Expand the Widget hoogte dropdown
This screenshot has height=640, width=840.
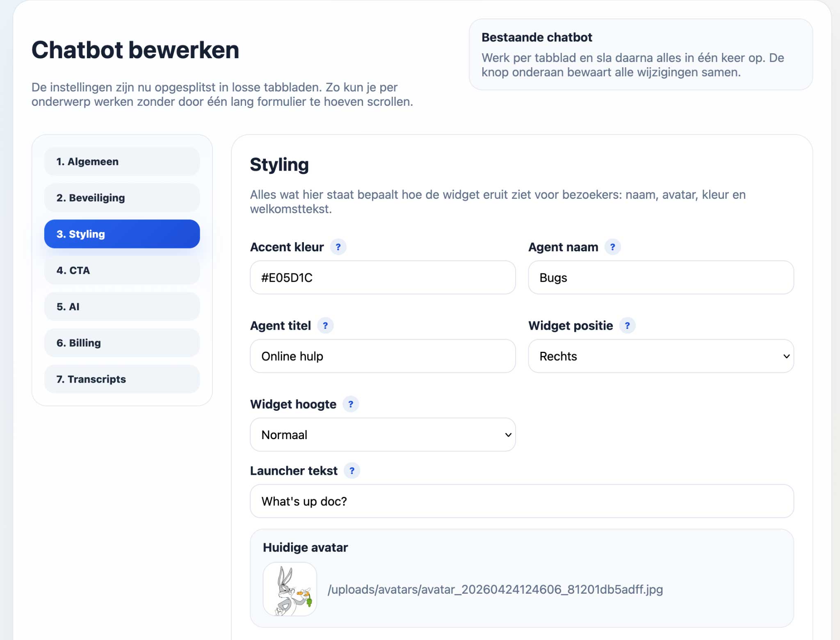[x=382, y=435]
